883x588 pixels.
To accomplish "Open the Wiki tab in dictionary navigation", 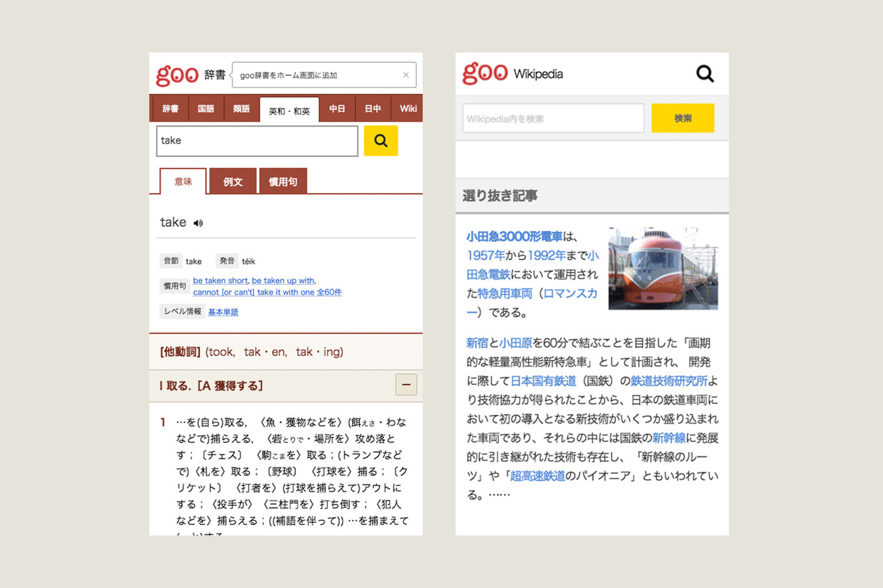I will tap(408, 108).
